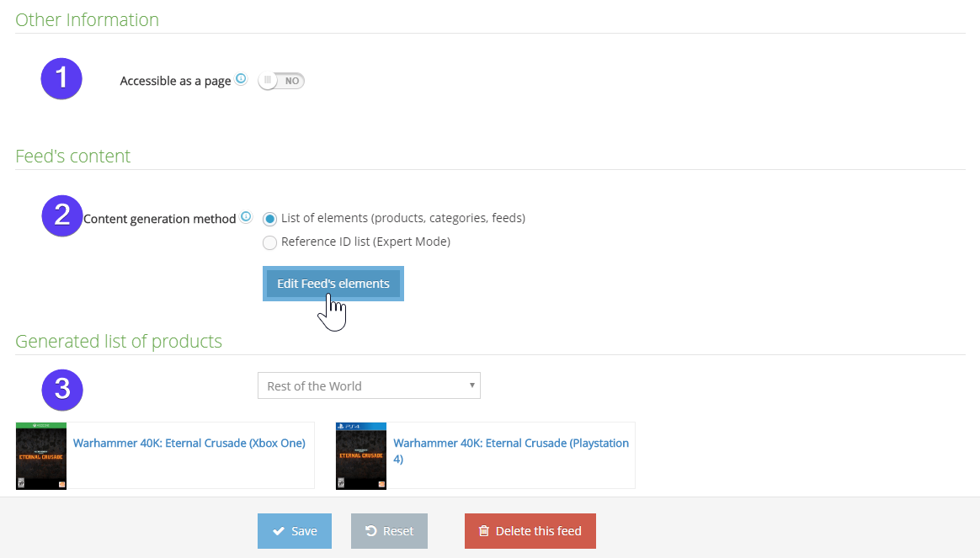Click the Generated list of products heading
Screen dimensions: 980x558
(119, 341)
